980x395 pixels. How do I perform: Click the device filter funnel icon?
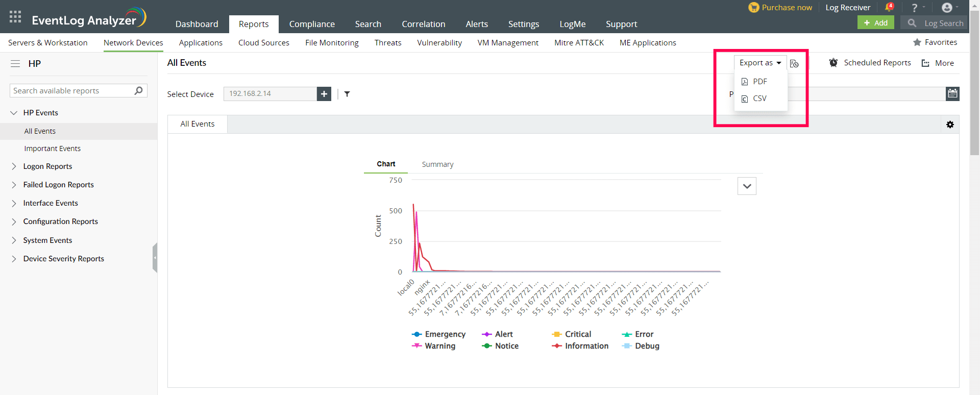click(x=347, y=94)
